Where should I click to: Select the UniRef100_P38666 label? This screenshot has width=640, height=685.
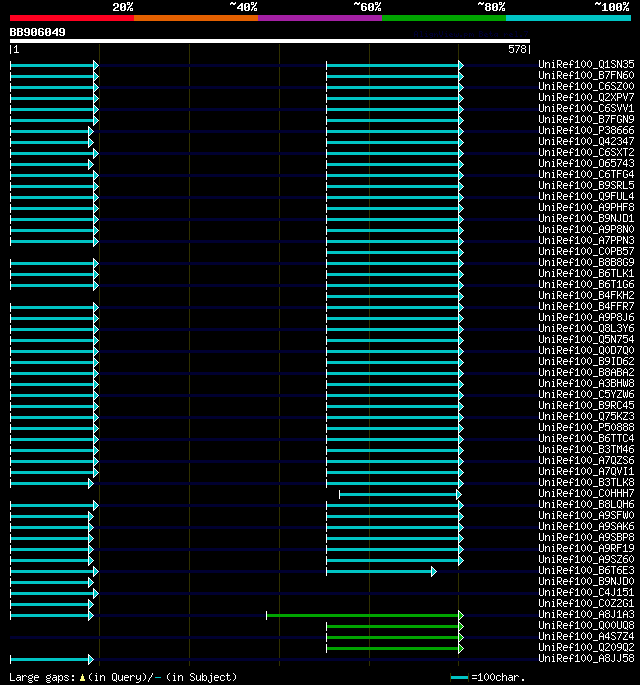[x=586, y=131]
